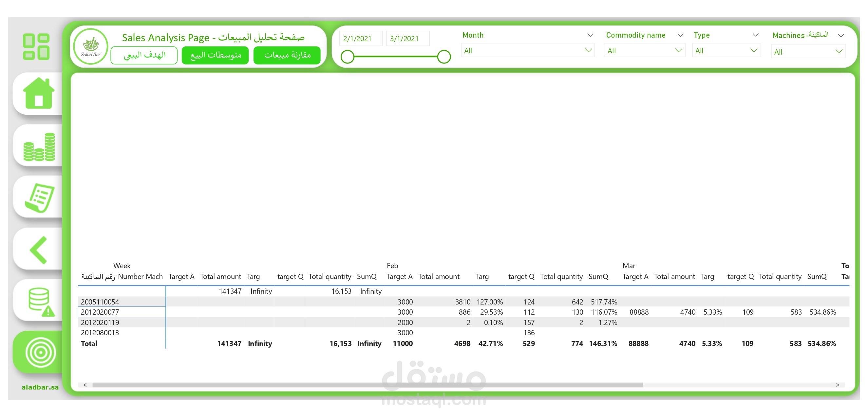Go to the Home page icon
The height and width of the screenshot is (417, 868).
pyautogui.click(x=38, y=93)
